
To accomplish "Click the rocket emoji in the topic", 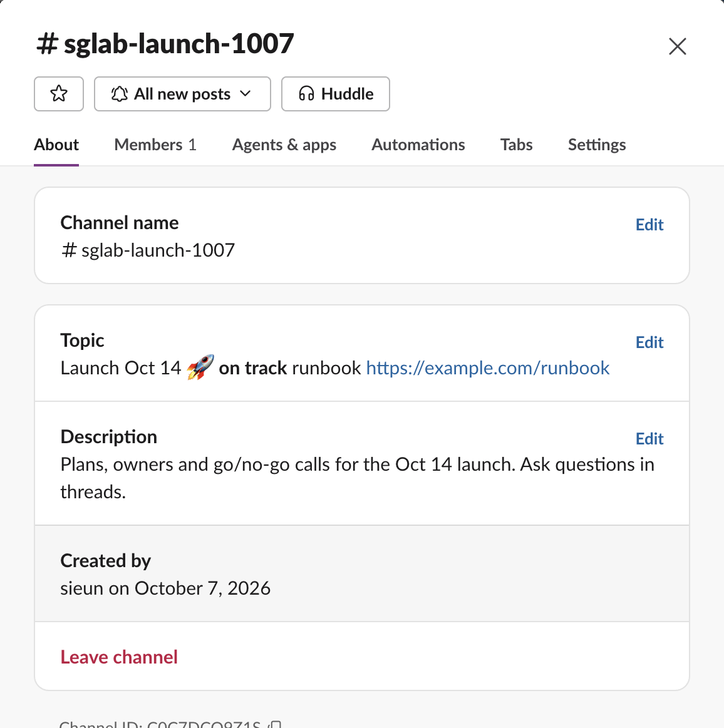I will (x=200, y=367).
